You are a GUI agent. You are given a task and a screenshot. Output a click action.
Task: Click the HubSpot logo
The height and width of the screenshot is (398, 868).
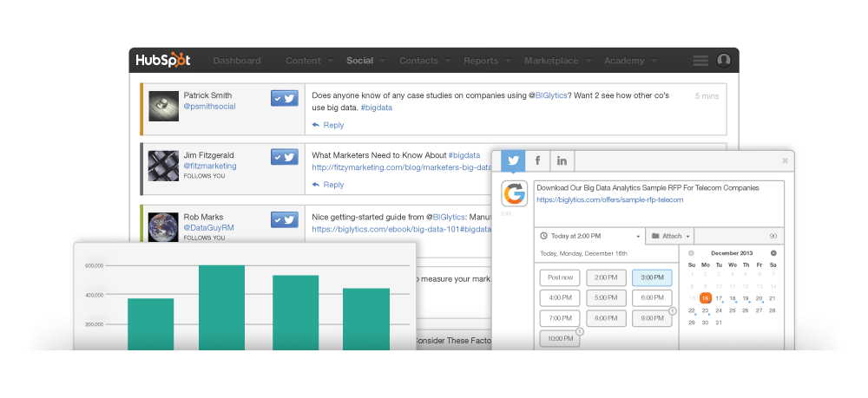tap(163, 60)
